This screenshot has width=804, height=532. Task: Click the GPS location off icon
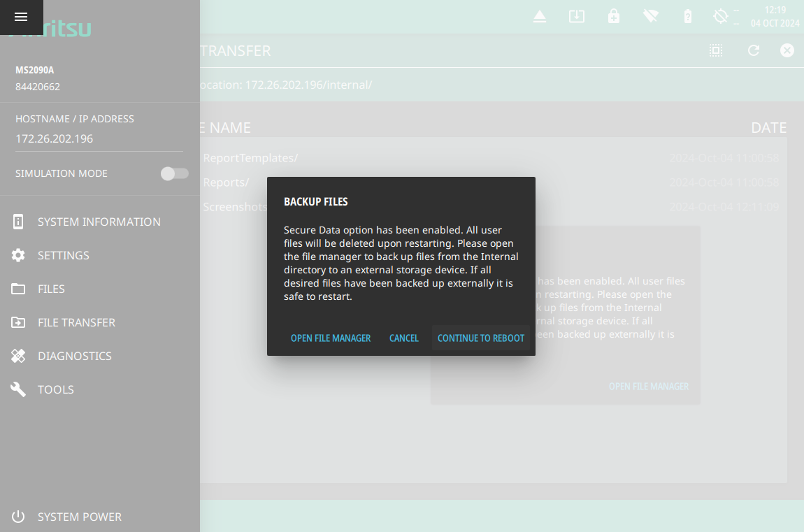(721, 17)
